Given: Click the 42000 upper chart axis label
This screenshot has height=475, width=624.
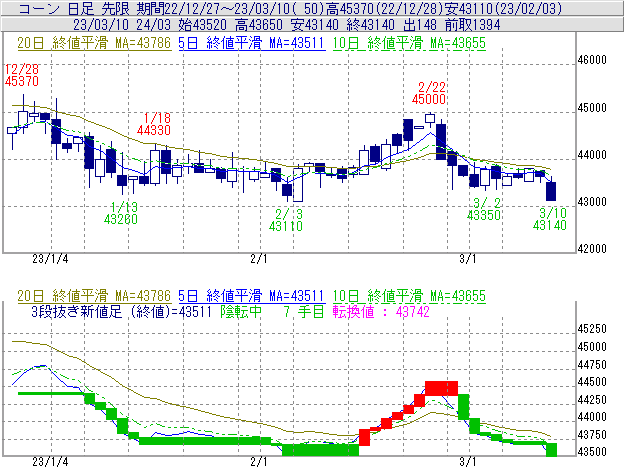Looking at the screenshot, I should point(592,249).
